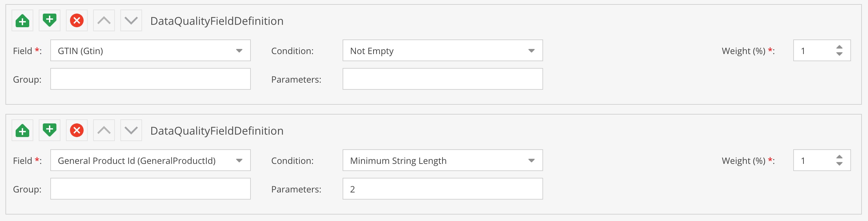Delete the General Product Id definition block
The width and height of the screenshot is (868, 221).
[77, 131]
